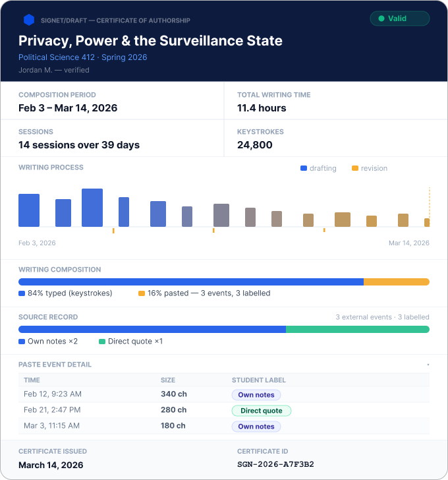Click the 84% typed blue composition segment
The width and height of the screenshot is (448, 480).
[191, 282]
